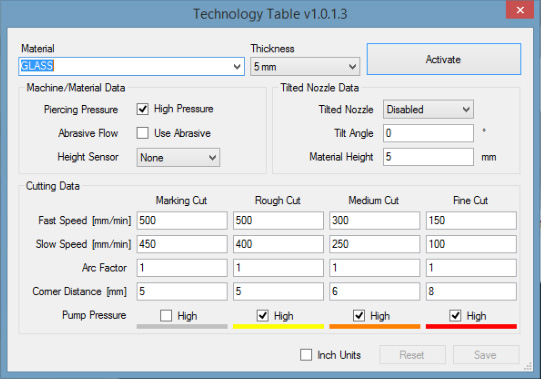
Task: Click the red Fine Cut color bar
Action: (x=471, y=326)
